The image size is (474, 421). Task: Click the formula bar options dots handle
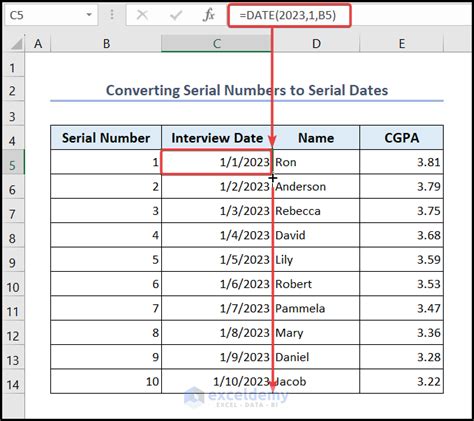click(x=112, y=15)
